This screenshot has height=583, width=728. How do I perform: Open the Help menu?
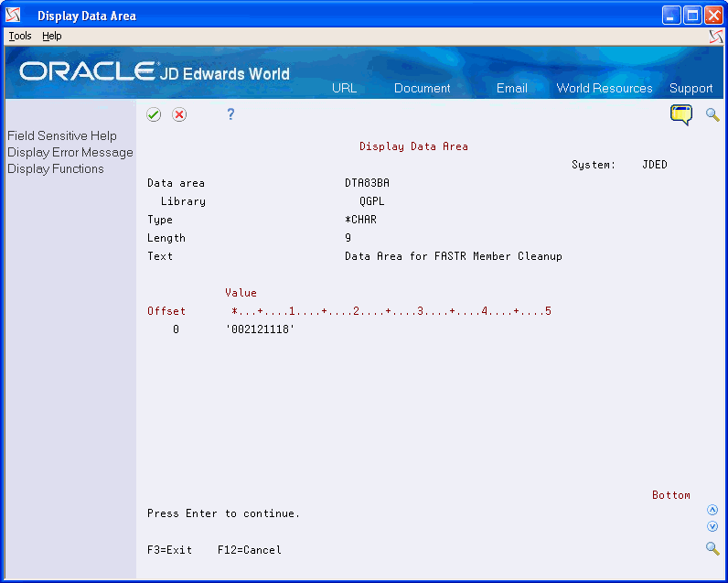51,36
